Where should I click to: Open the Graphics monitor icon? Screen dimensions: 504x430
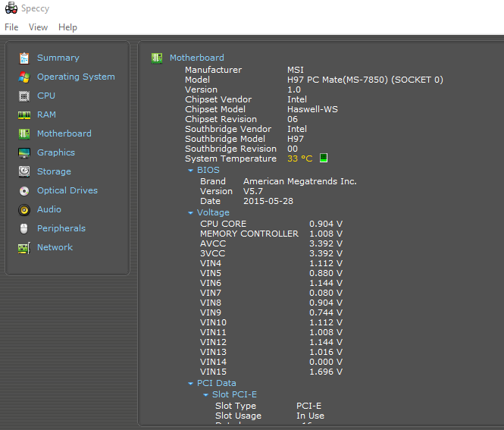pos(23,152)
